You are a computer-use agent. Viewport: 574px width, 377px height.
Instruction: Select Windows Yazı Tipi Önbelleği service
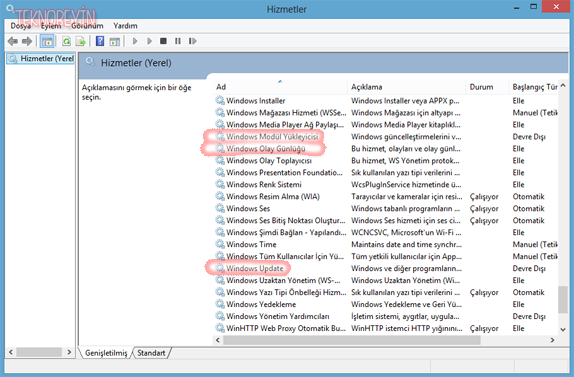[x=286, y=292]
